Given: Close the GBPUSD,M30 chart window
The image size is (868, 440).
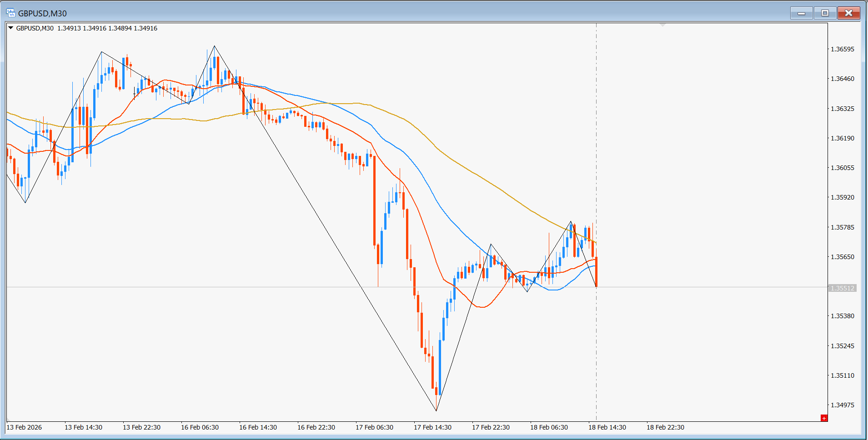Looking at the screenshot, I should [848, 13].
